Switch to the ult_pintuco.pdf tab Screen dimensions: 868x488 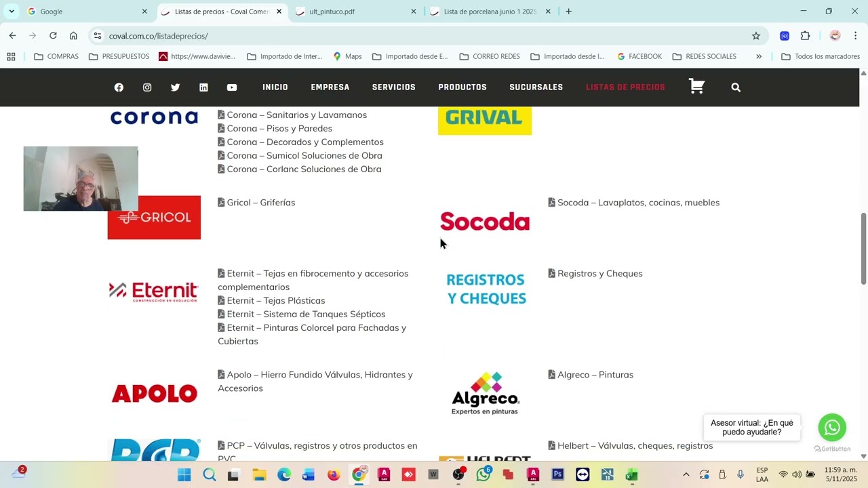[356, 12]
